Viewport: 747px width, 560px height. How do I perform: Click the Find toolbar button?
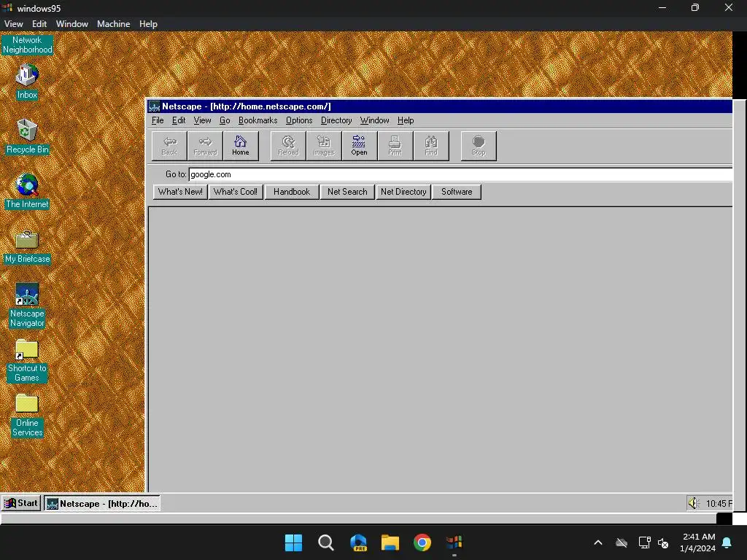(x=431, y=146)
